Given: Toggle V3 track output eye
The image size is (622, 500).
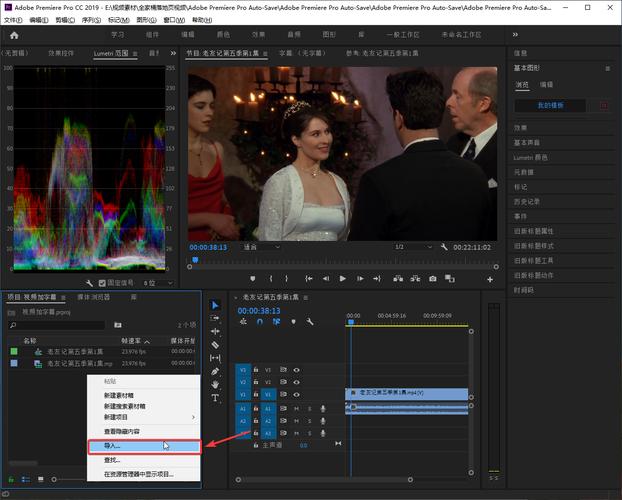Looking at the screenshot, I should pyautogui.click(x=296, y=370).
